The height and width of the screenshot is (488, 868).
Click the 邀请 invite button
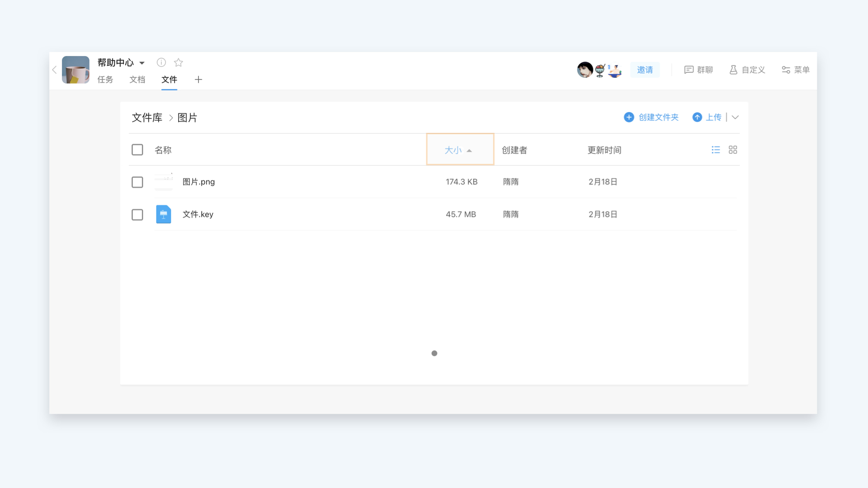pos(645,70)
